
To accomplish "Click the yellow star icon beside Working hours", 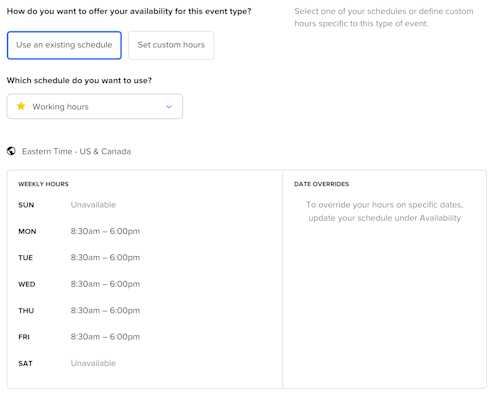I will point(21,106).
